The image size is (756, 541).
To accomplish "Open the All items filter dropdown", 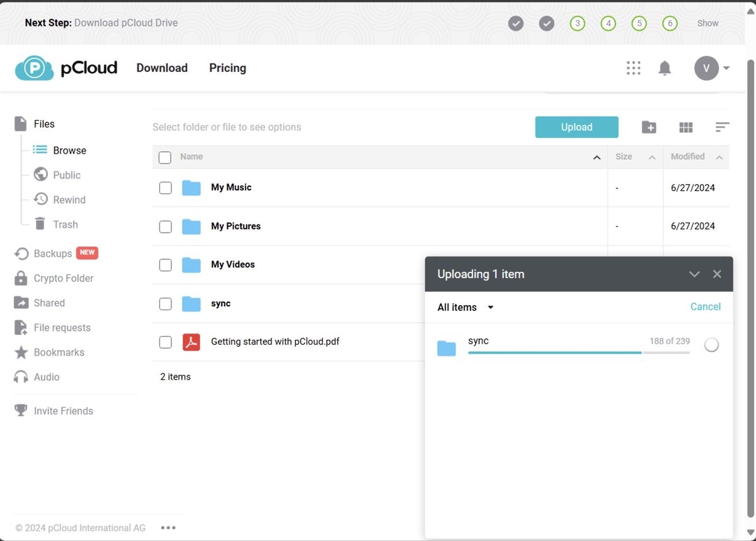I will click(x=464, y=307).
